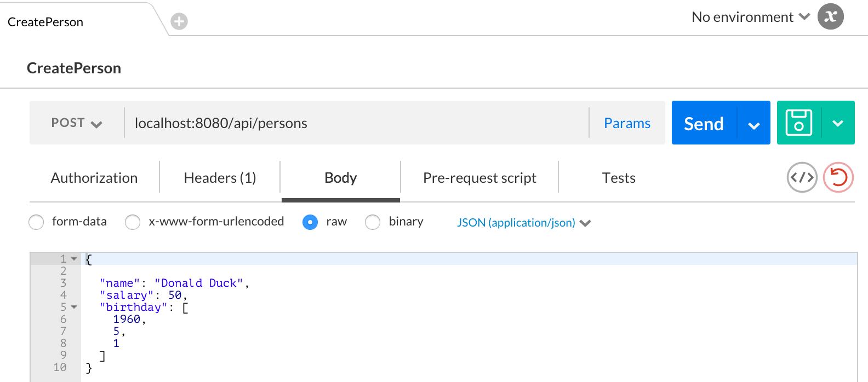Expand the No environment dropdown
Screen dimensions: 868x382
(x=750, y=17)
